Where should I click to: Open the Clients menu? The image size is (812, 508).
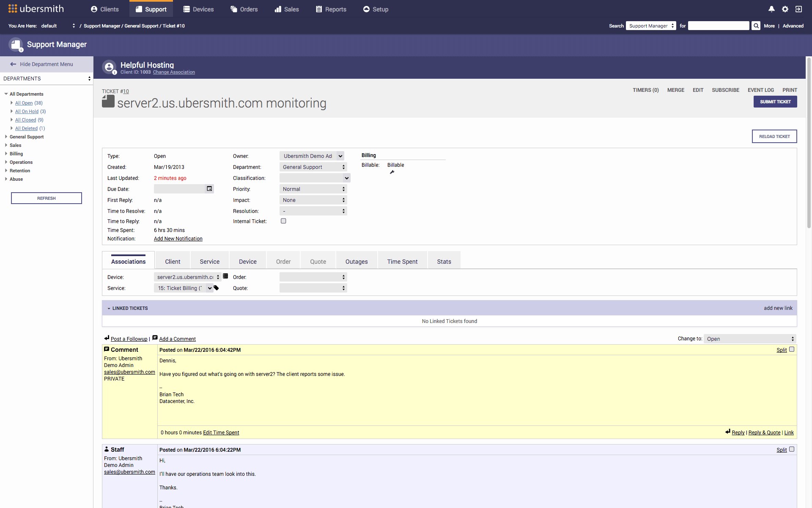coord(105,9)
